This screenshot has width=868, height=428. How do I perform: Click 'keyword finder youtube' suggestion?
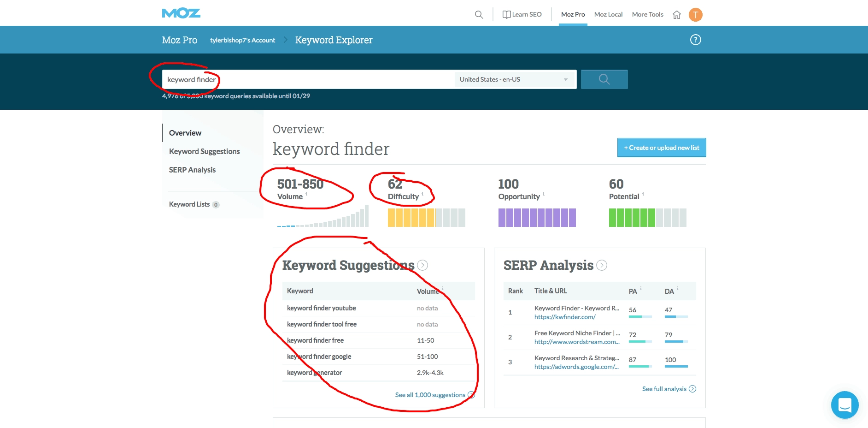pos(321,308)
